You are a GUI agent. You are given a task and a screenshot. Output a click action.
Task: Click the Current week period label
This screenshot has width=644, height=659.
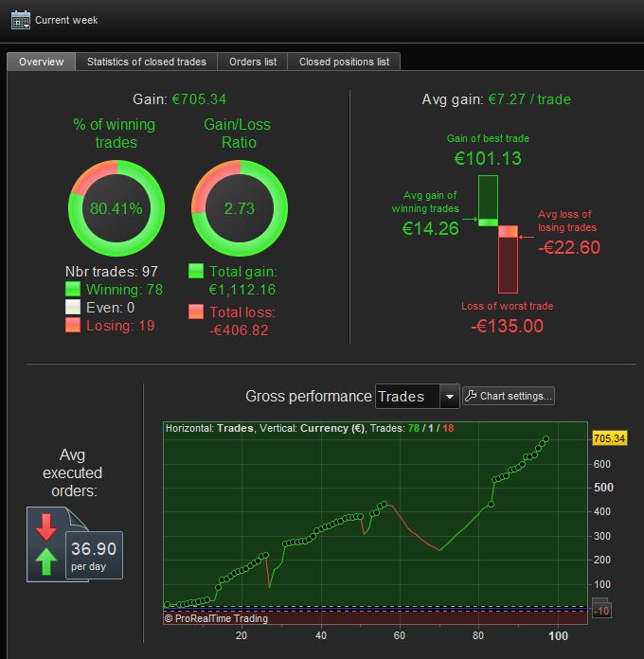(x=66, y=20)
